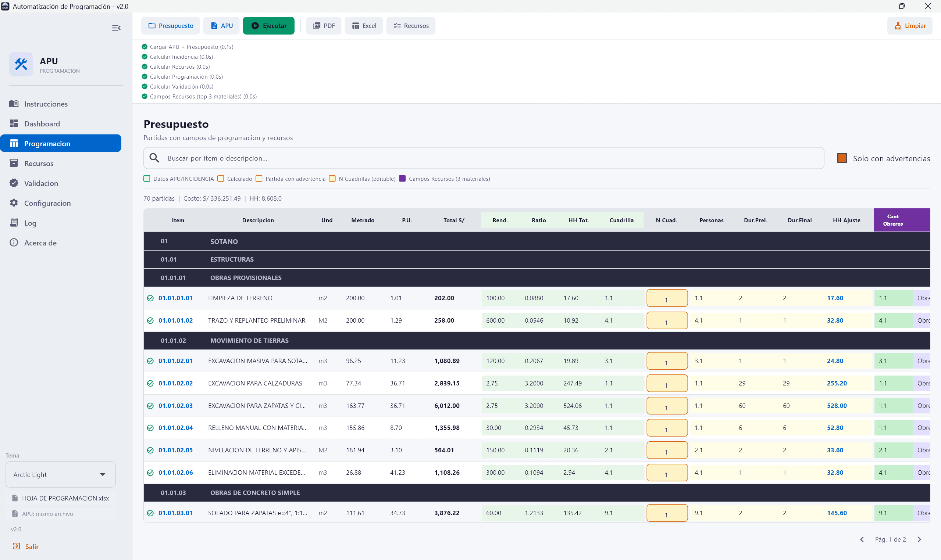This screenshot has height=560, width=941.
Task: Go to the previous page arrow
Action: click(x=862, y=539)
